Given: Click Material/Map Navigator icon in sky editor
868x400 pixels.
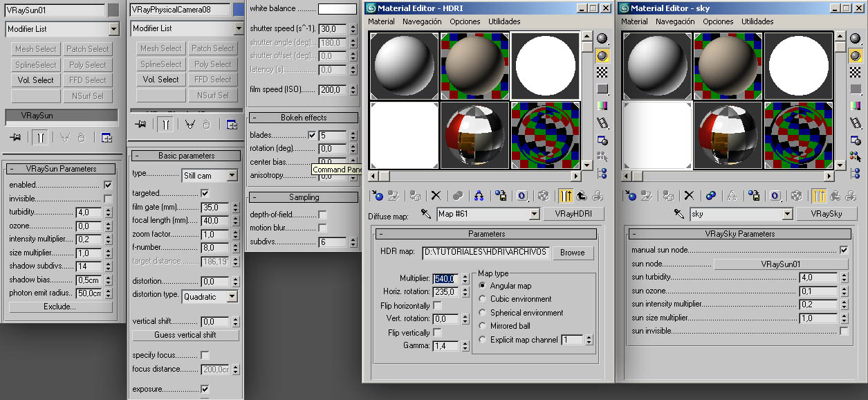Looking at the screenshot, I should point(855,173).
